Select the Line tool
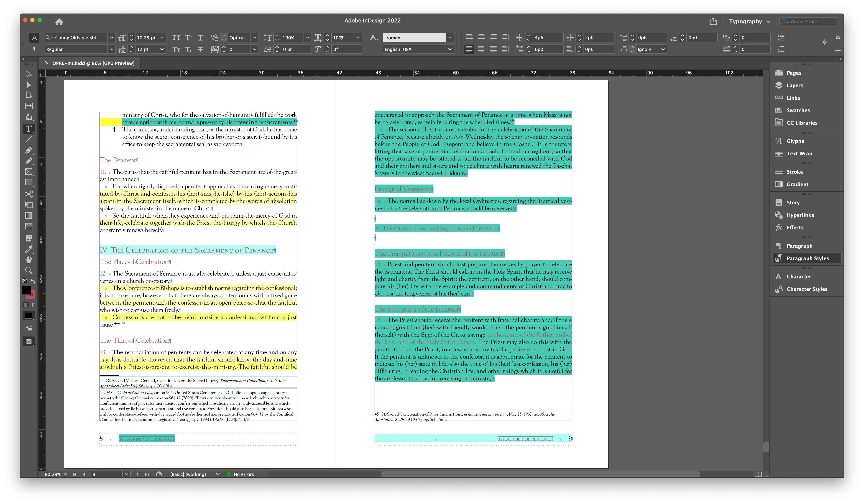 pyautogui.click(x=29, y=139)
